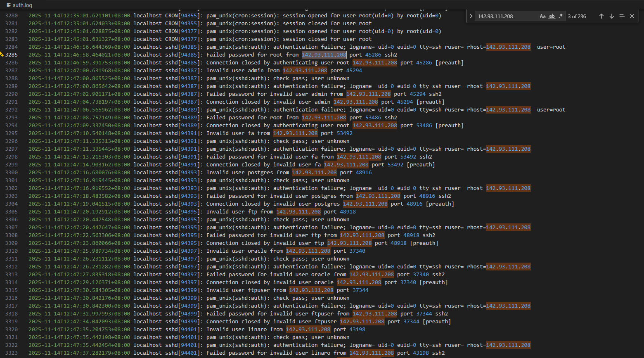Select line number 3300 in gutter
The image size is (644, 358).
tap(12, 172)
